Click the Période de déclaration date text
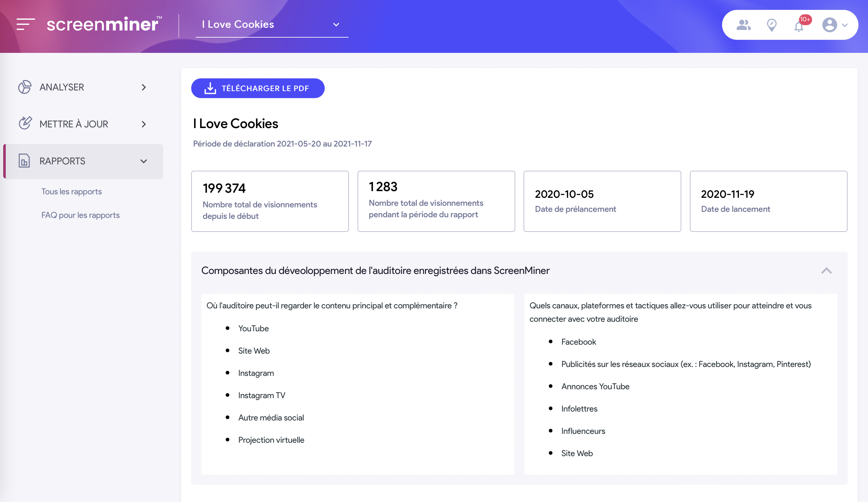Image resolution: width=868 pixels, height=502 pixels. (x=282, y=144)
